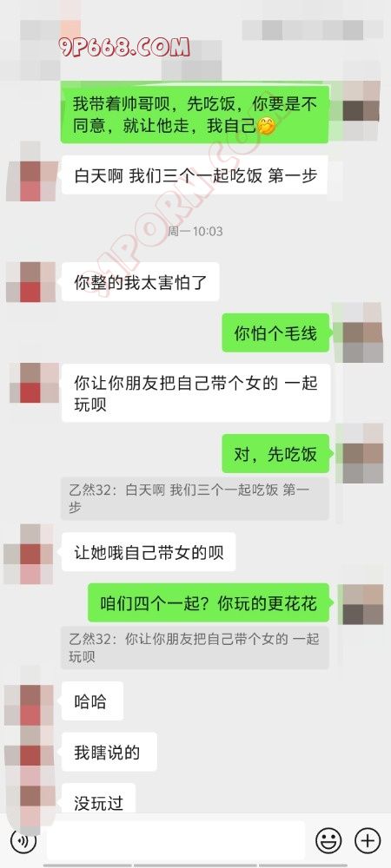391x868 pixels.
Task: Select the green bubble 你怕个毛线
Action: (275, 332)
